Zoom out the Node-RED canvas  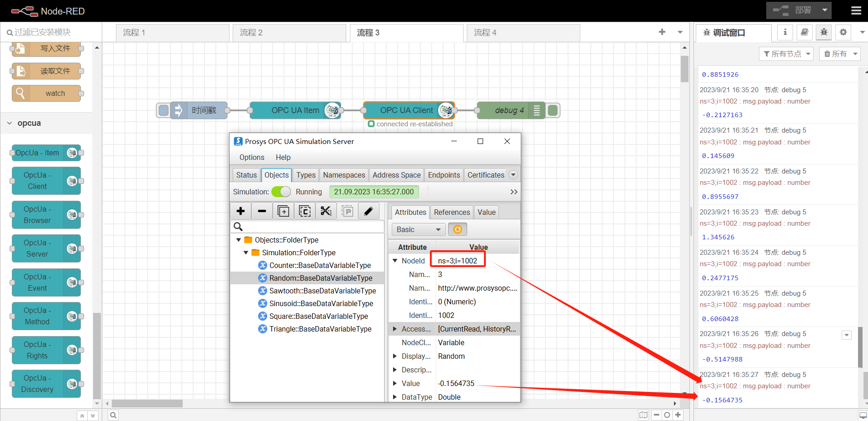[x=656, y=415]
